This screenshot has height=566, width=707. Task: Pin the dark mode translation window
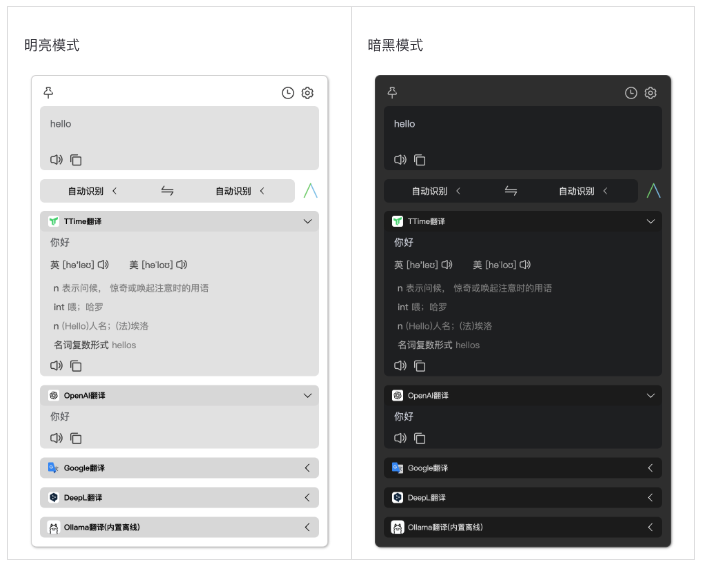pos(392,92)
